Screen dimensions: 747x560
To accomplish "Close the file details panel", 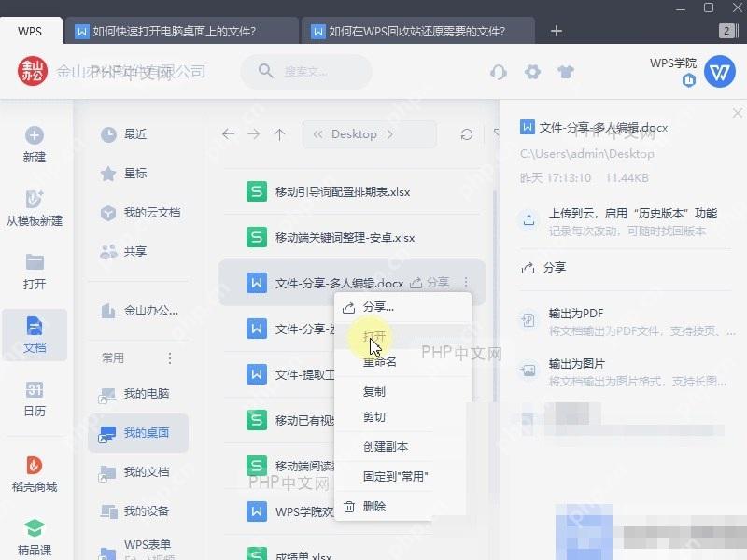I will (738, 113).
